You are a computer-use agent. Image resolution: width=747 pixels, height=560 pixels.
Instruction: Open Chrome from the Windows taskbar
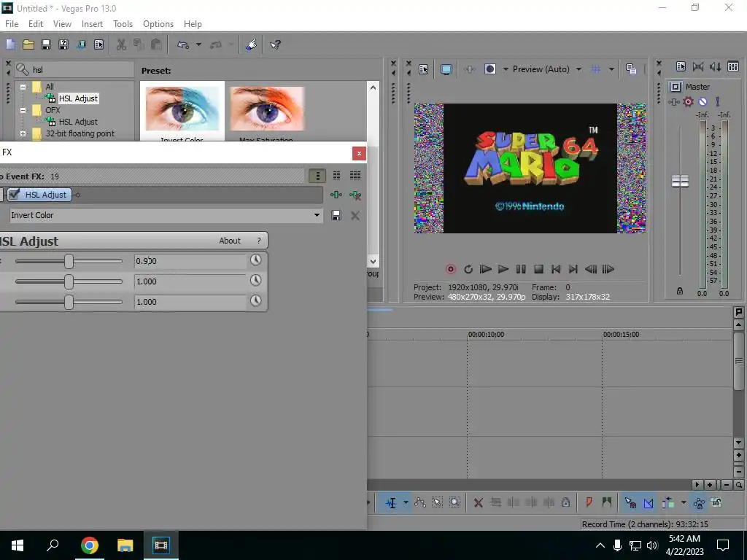point(89,545)
